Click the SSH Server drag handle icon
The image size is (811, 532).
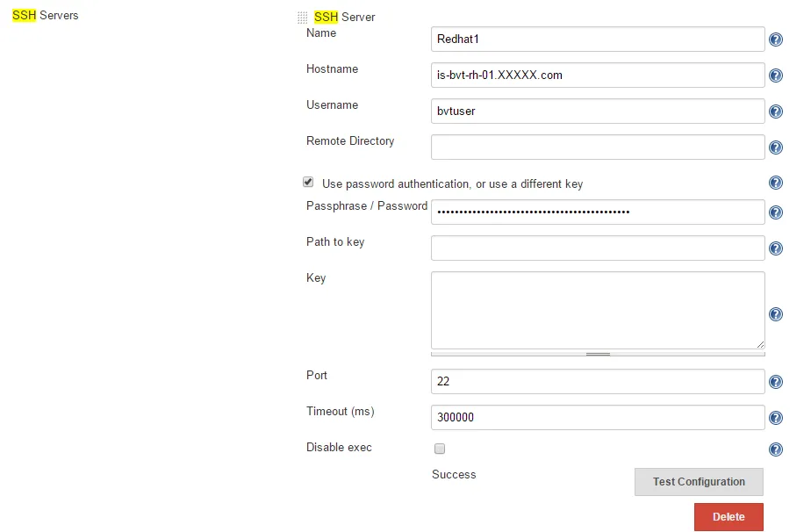pos(303,18)
